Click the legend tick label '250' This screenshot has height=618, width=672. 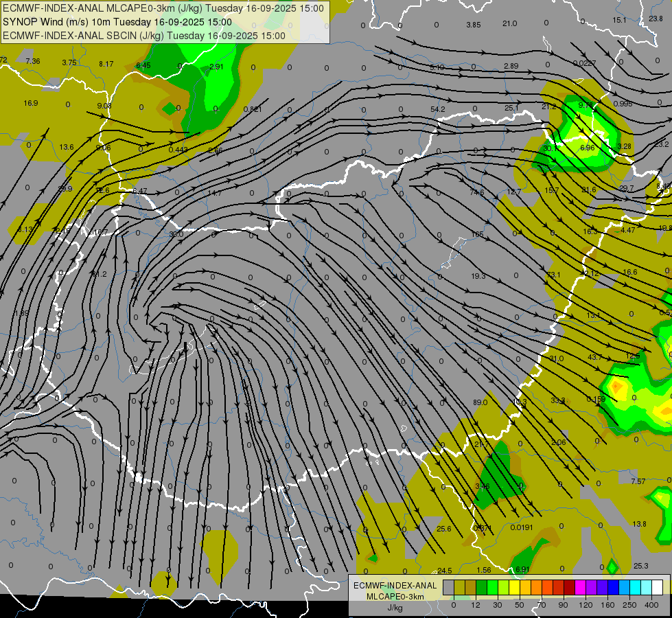[x=629, y=605]
